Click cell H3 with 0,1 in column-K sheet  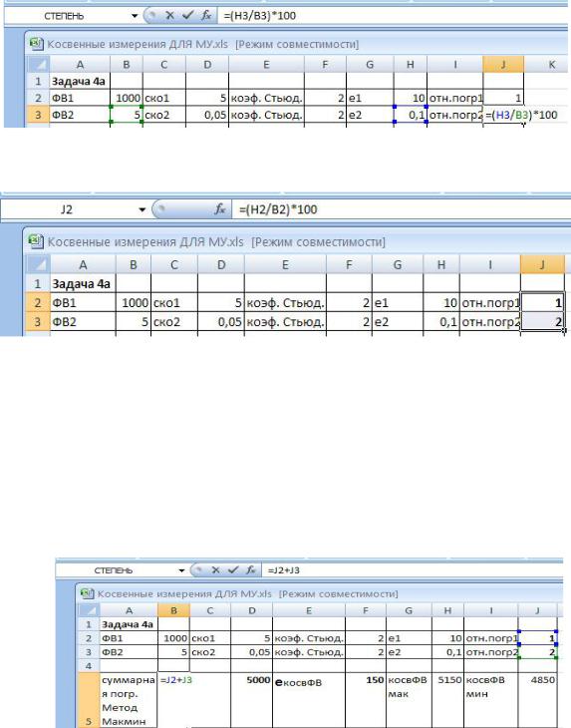pyautogui.click(x=410, y=115)
